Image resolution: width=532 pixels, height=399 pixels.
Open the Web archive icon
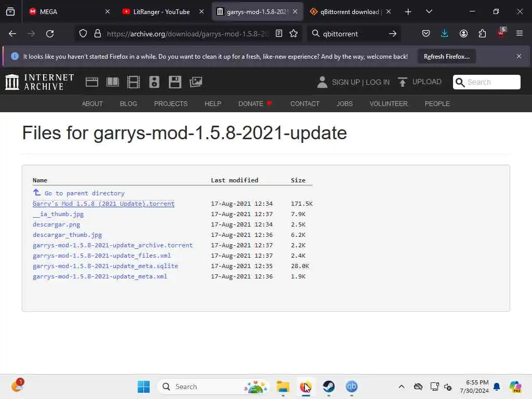(92, 82)
